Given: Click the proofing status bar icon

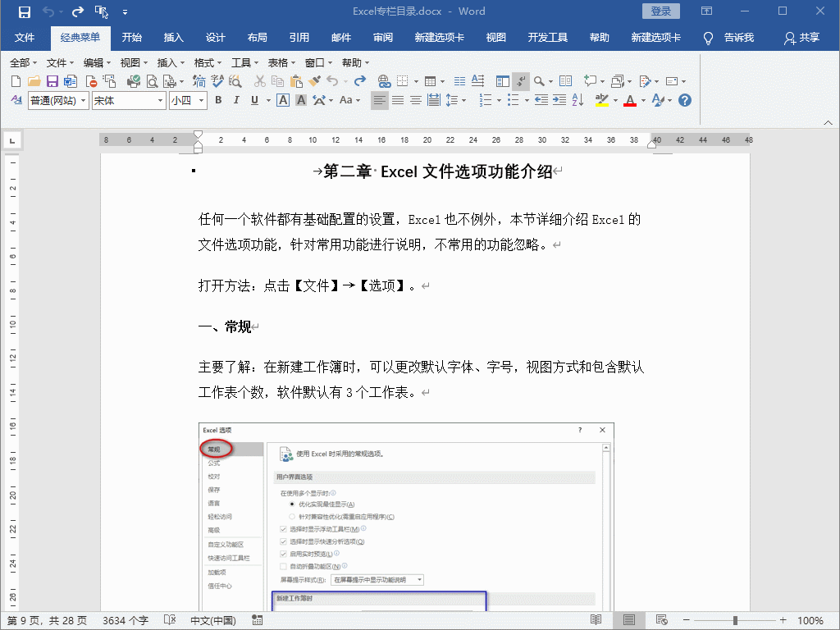Looking at the screenshot, I should click(170, 620).
